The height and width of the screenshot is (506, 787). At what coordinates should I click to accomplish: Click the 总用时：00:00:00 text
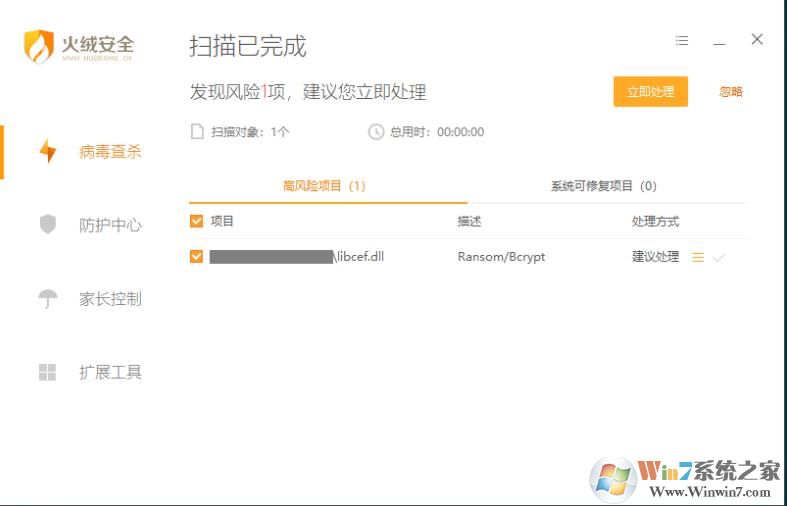(x=437, y=133)
